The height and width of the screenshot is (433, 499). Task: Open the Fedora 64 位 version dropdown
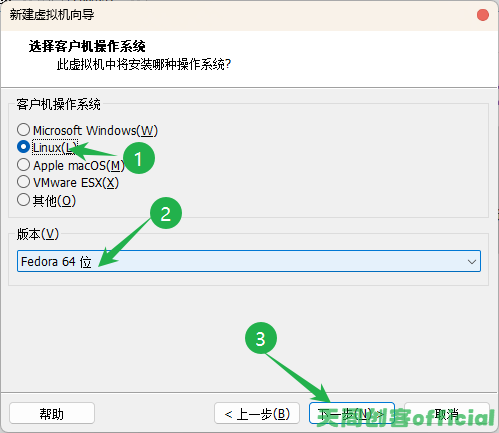pos(249,261)
